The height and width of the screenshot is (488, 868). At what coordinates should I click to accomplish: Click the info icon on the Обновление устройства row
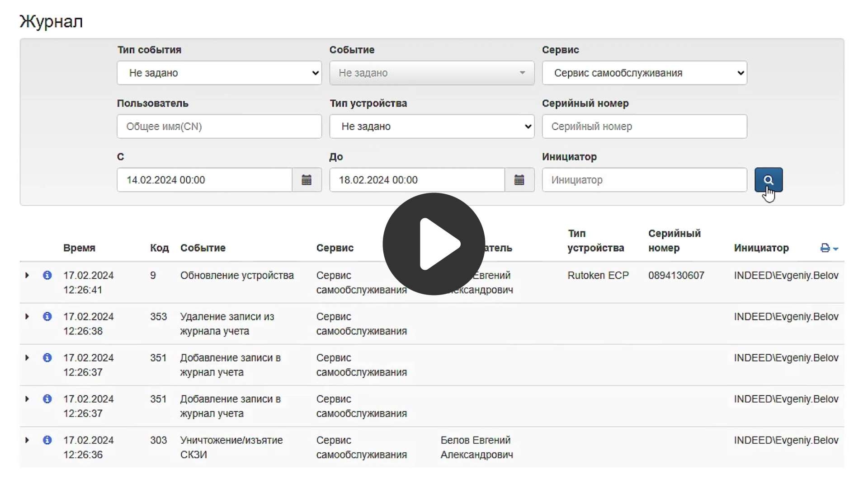click(47, 275)
